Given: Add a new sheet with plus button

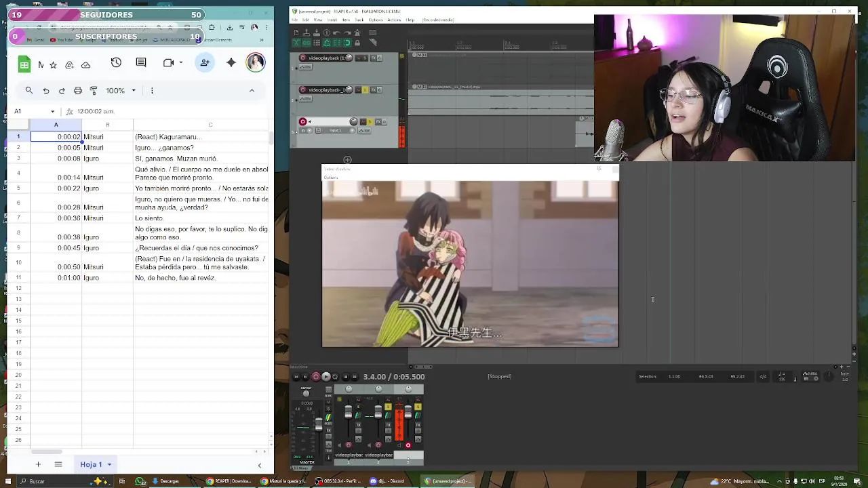Looking at the screenshot, I should click(x=39, y=464).
